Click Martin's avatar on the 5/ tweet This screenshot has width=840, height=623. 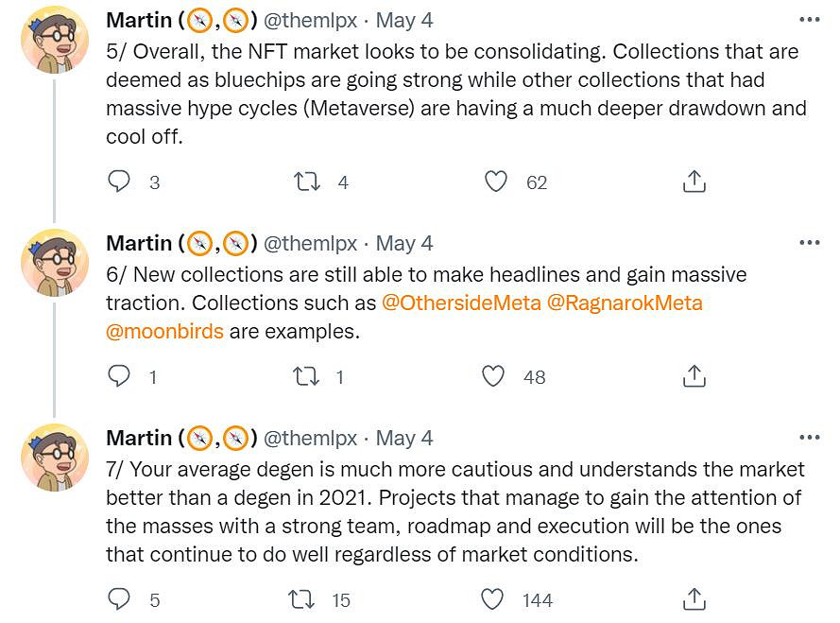tap(55, 44)
